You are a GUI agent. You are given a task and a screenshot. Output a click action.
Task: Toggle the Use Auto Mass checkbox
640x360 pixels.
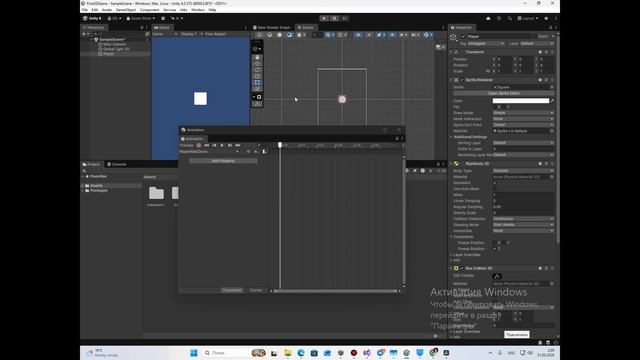coord(495,189)
